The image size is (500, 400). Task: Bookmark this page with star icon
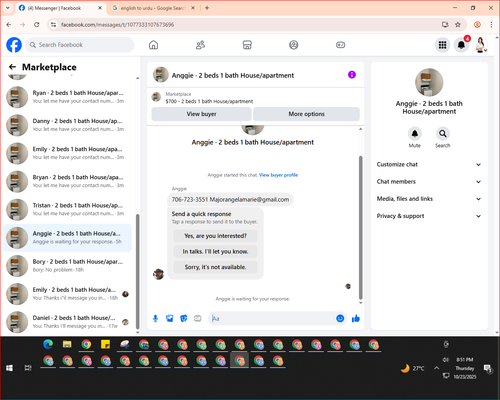pos(458,25)
